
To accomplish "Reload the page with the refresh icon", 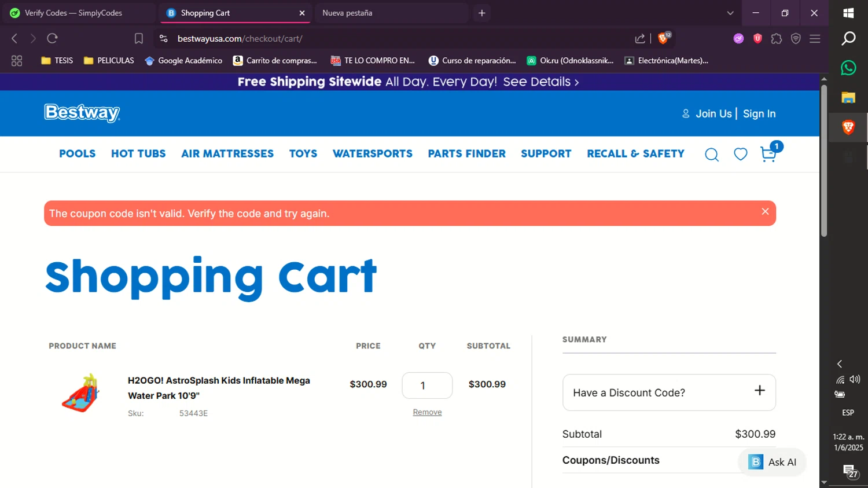I will 52,38.
